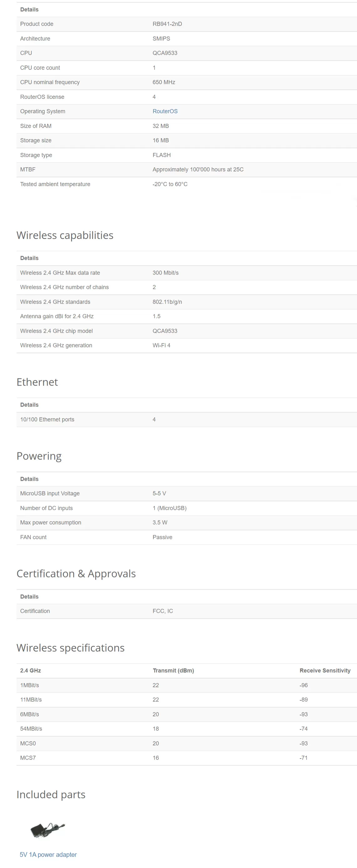Select the product code value RB941-2nD
Image resolution: width=357 pixels, height=868 pixels.
(x=167, y=24)
